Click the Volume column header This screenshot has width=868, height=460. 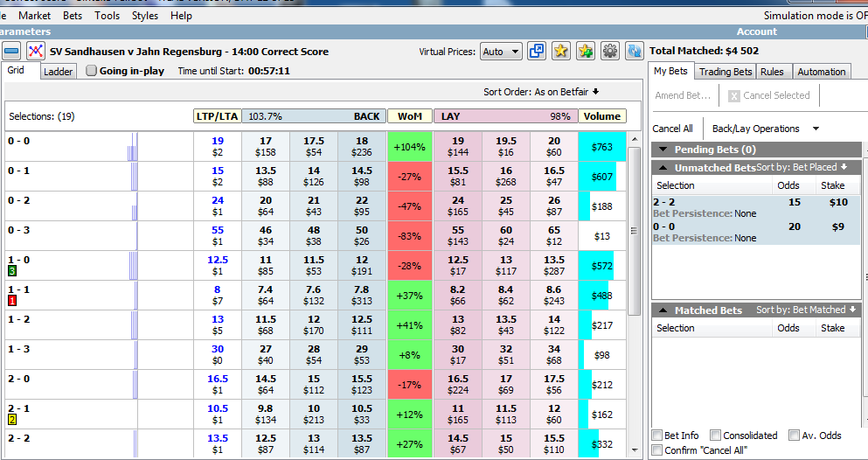point(601,116)
